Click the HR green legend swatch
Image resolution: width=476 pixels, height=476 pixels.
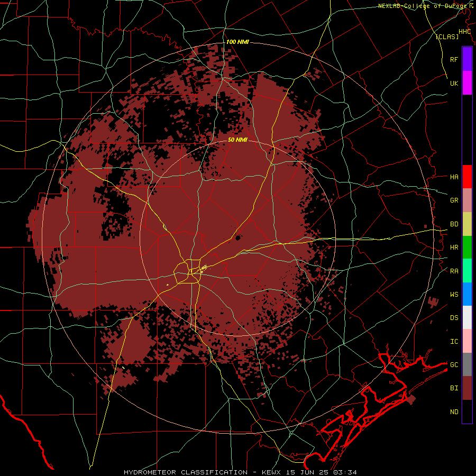pos(467,248)
